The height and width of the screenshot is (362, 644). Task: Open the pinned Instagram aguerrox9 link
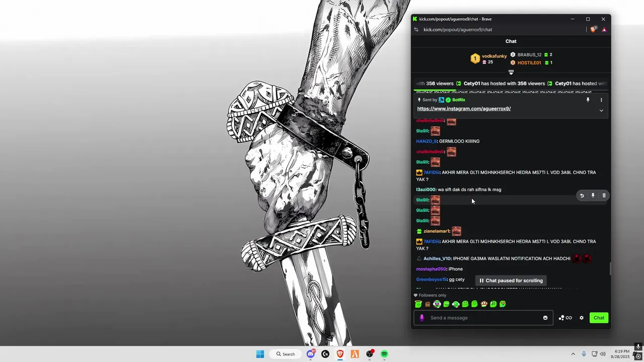(x=464, y=109)
